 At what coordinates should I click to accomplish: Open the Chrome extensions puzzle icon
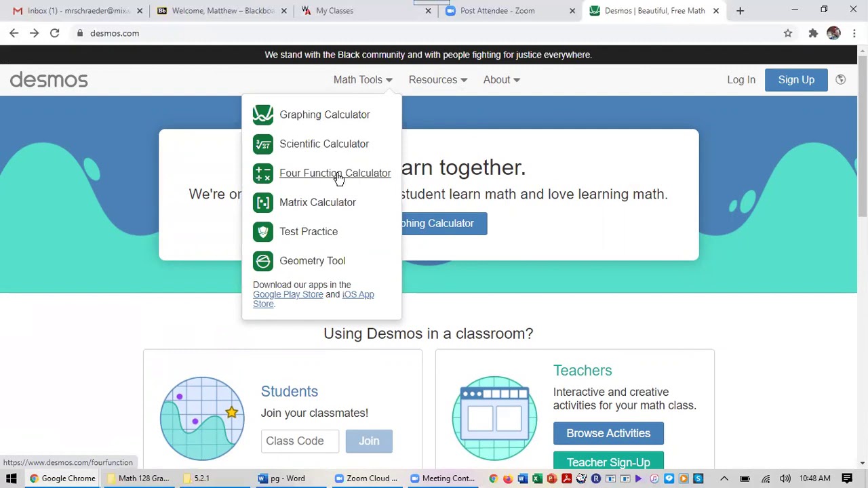[x=813, y=33]
